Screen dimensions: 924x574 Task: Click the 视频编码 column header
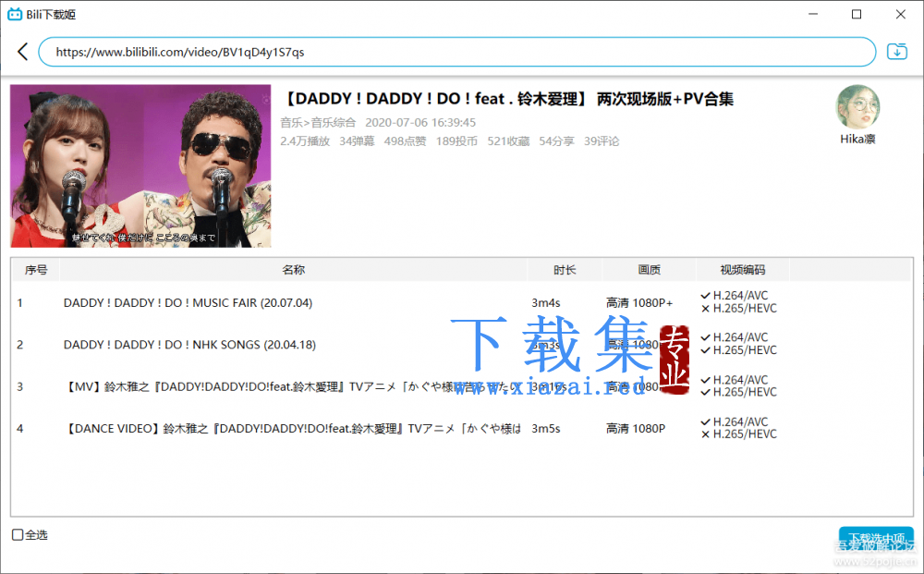tap(743, 270)
